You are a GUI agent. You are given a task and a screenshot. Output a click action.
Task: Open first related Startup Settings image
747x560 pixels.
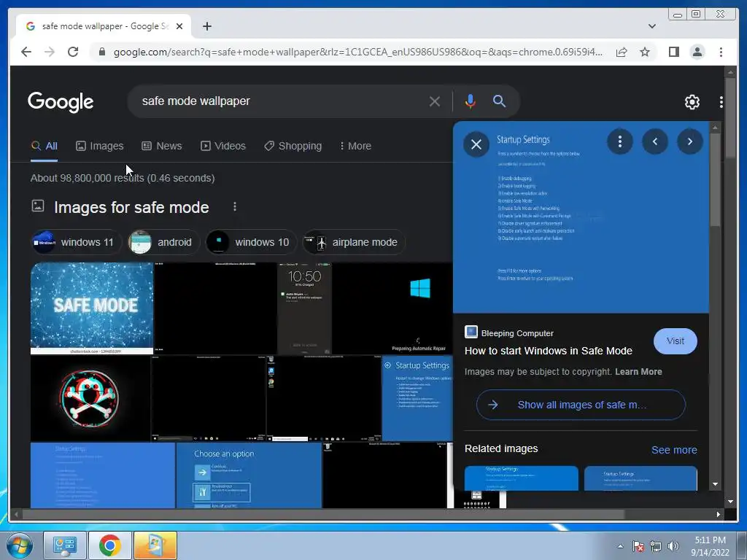[521, 478]
